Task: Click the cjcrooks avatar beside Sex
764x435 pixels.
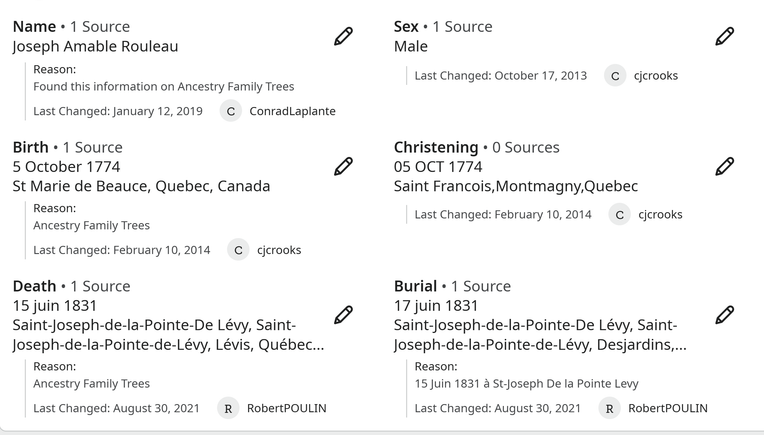Action: click(615, 76)
